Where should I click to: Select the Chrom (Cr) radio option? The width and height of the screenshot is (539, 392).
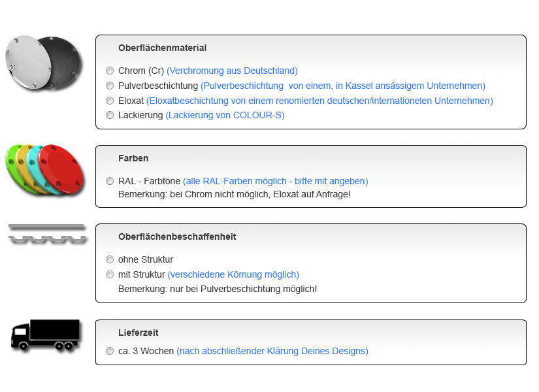[x=110, y=71]
